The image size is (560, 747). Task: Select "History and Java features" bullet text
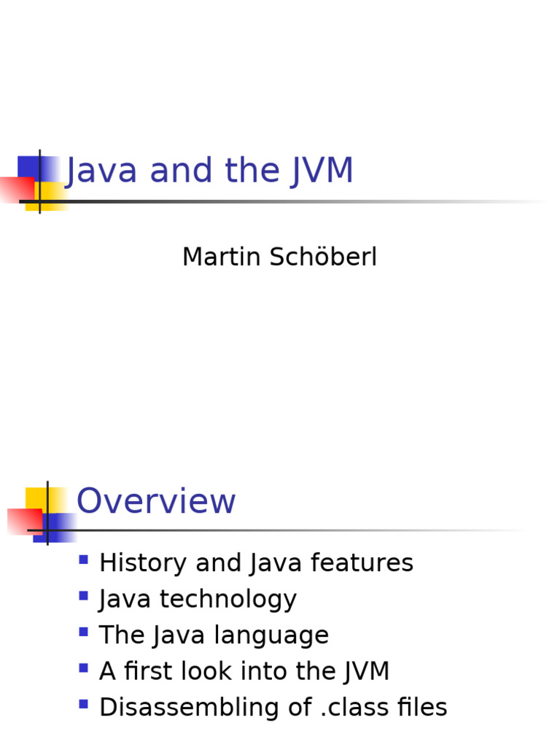click(x=256, y=563)
